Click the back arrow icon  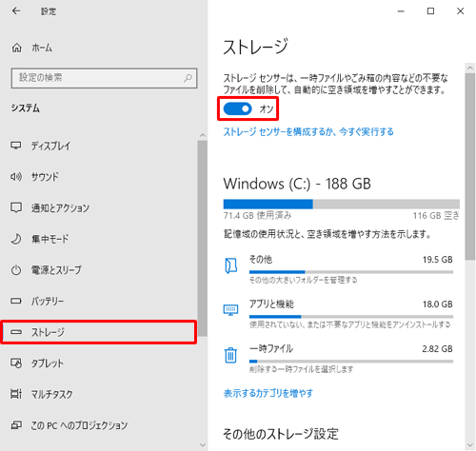pyautogui.click(x=16, y=11)
